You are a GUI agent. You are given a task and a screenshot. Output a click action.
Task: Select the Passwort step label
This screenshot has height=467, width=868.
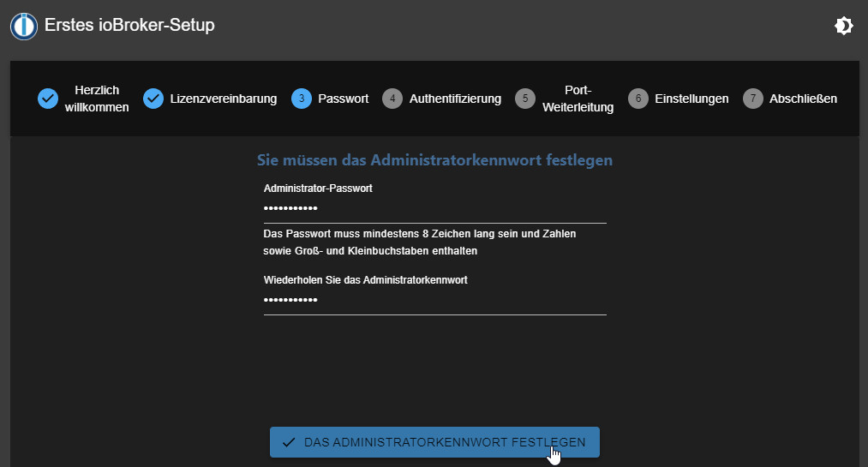pos(343,99)
